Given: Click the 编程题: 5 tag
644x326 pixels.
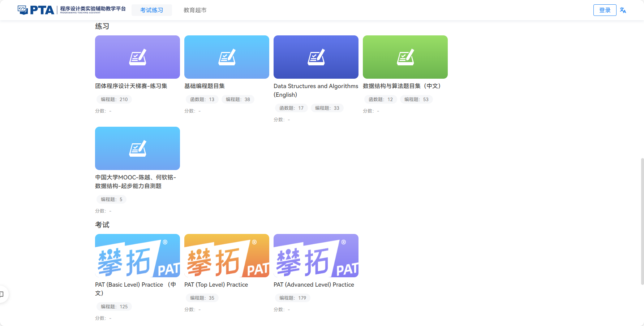Looking at the screenshot, I should click(111, 199).
